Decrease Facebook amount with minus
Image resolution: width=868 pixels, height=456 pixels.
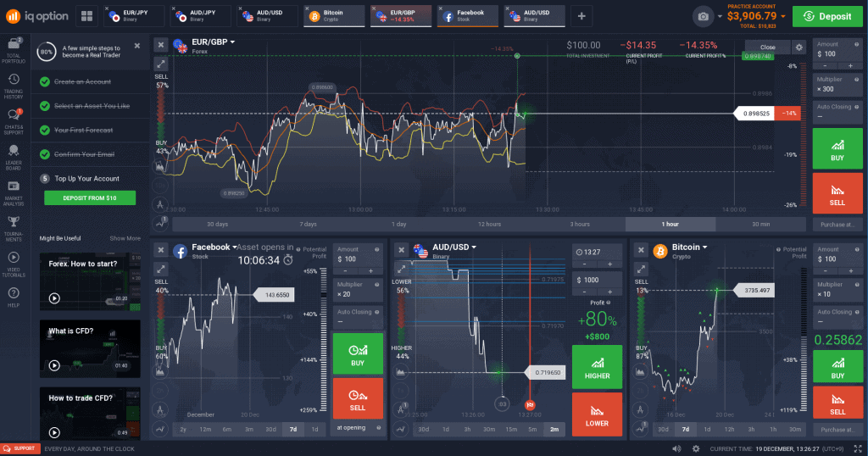click(346, 271)
